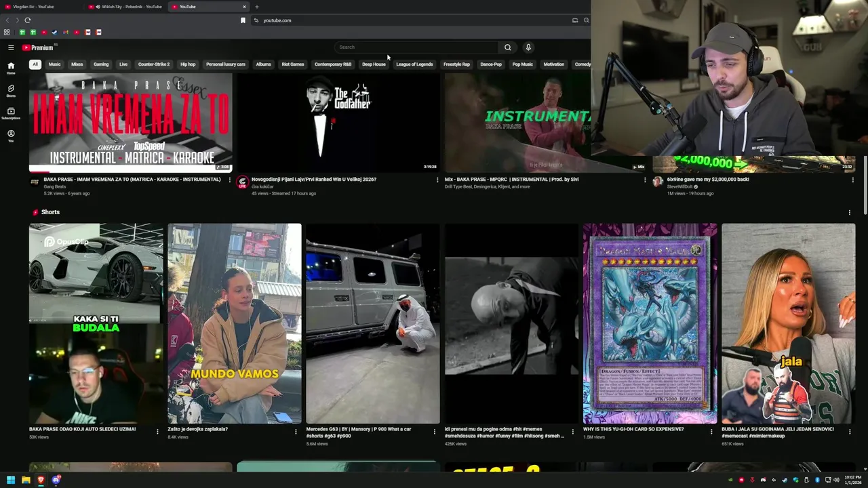
Task: Play the Mercedes G63 Mansory short thumbnail
Action: (x=373, y=323)
